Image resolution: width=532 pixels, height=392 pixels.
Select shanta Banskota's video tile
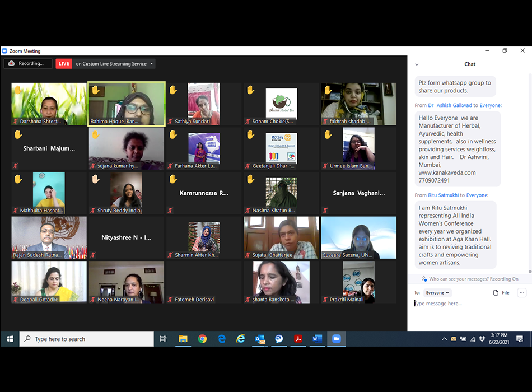click(x=281, y=282)
